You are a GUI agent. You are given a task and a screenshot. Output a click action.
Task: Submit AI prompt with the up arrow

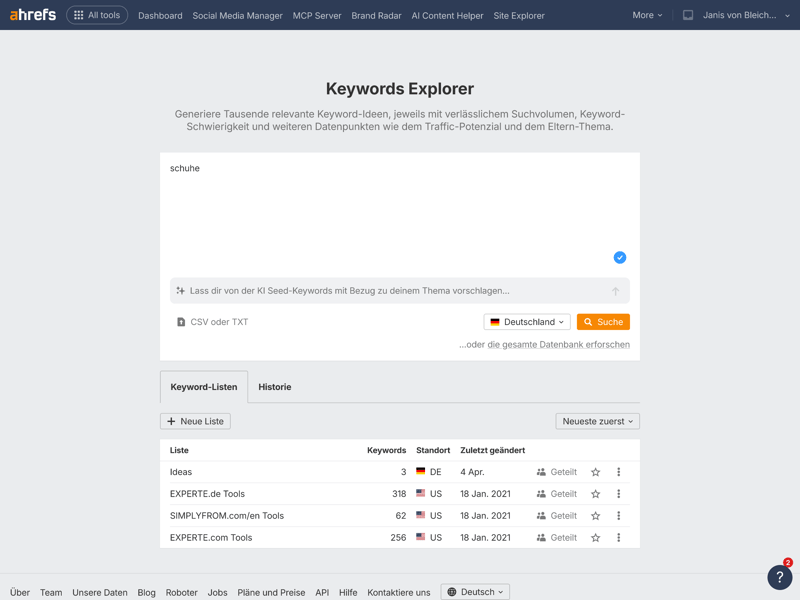coord(615,291)
